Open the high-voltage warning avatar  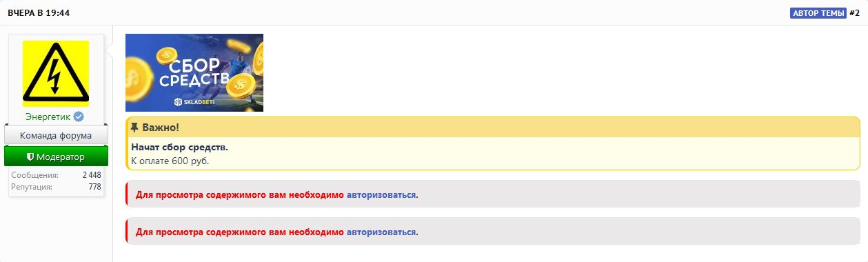[x=56, y=73]
